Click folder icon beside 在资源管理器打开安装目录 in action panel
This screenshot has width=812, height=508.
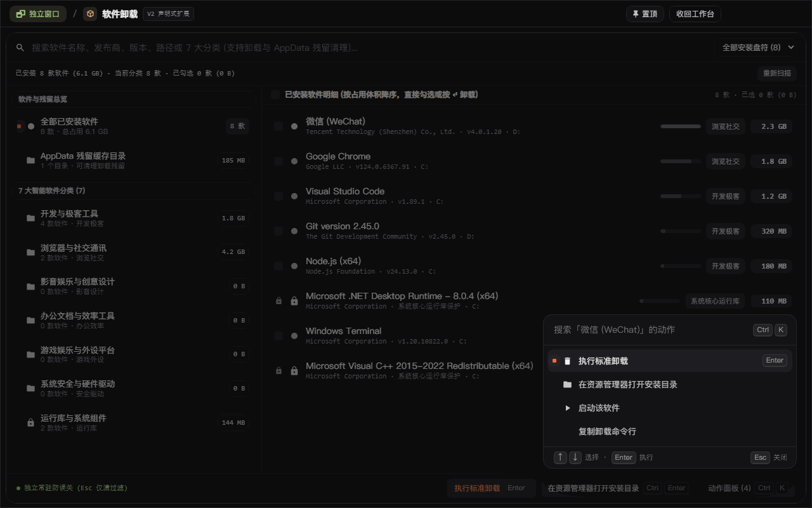pyautogui.click(x=567, y=384)
